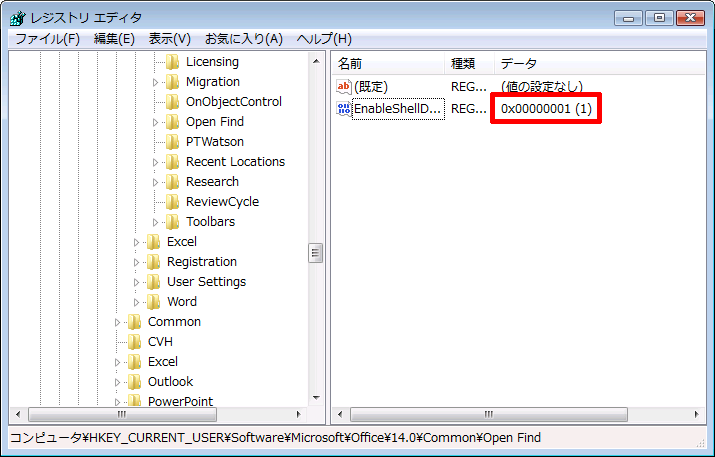Click the DWORD icon of EnableShellD...
The image size is (715, 457).
tap(343, 109)
